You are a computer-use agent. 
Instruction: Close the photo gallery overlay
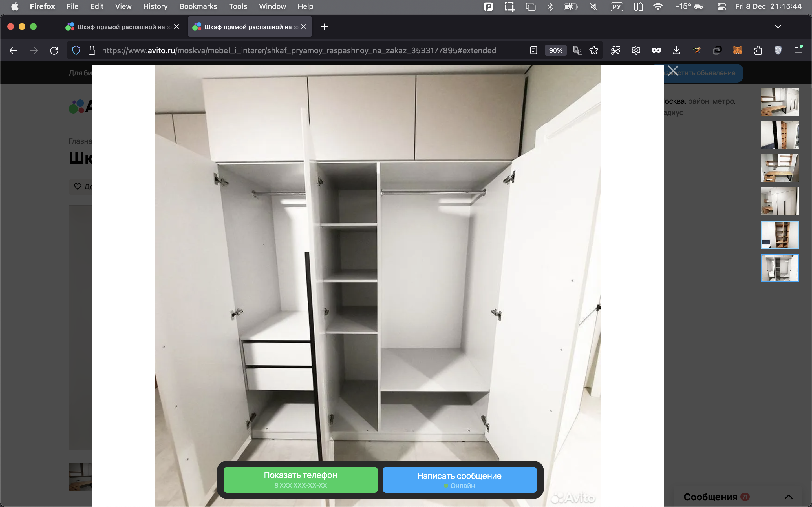point(673,71)
